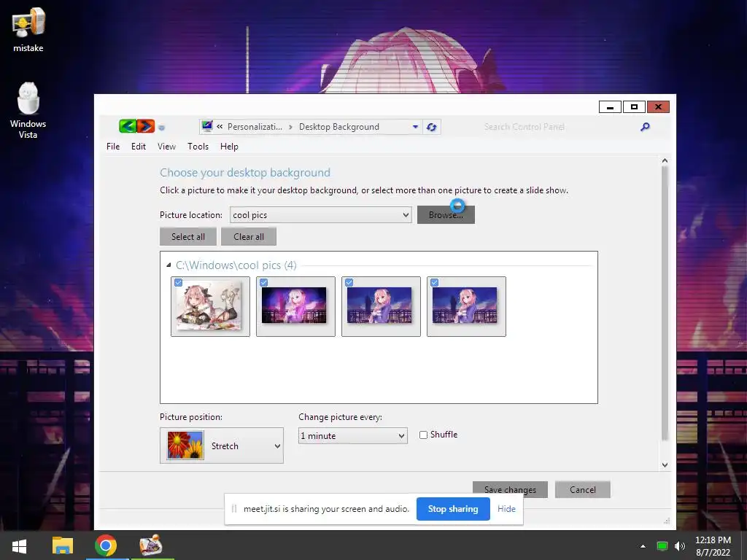747x560 pixels.
Task: Collapse the C:\Windows\cool pics group
Action: point(169,265)
